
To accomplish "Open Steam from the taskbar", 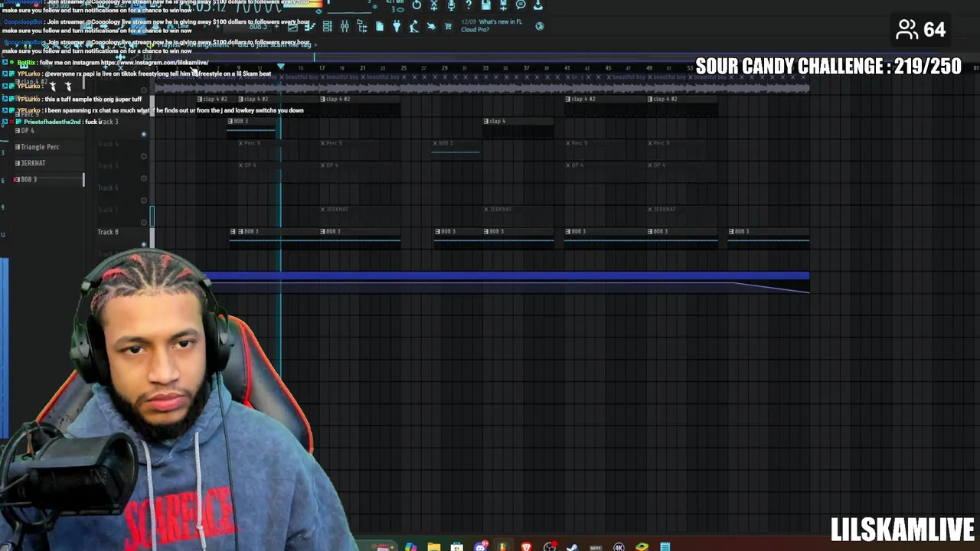I will [x=572, y=546].
